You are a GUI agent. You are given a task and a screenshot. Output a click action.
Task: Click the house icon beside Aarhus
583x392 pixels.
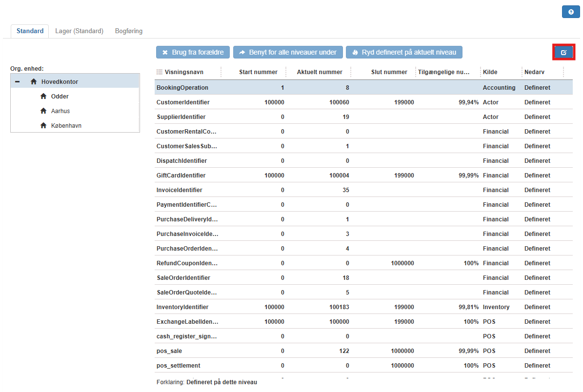pyautogui.click(x=43, y=111)
